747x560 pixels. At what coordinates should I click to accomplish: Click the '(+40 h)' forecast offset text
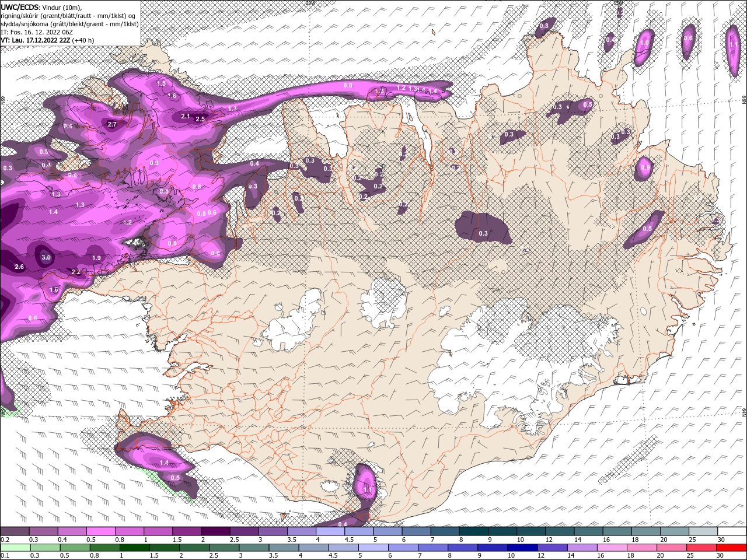(x=83, y=40)
